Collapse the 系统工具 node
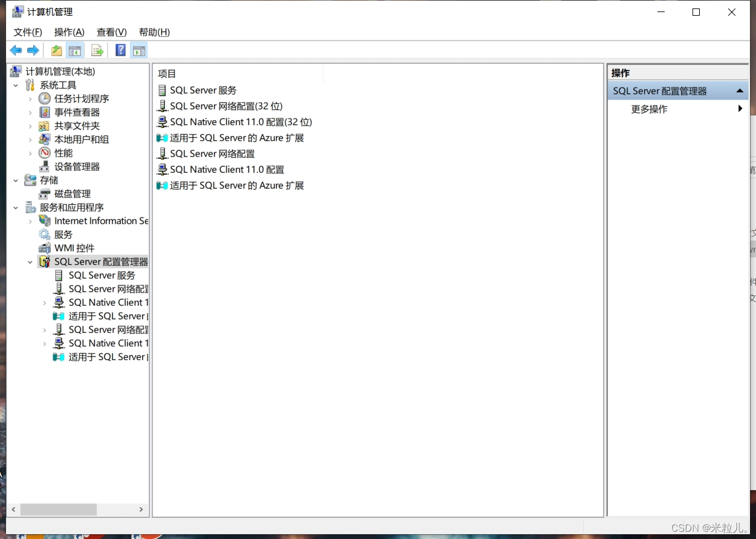Viewport: 756px width, 539px height. pos(16,85)
